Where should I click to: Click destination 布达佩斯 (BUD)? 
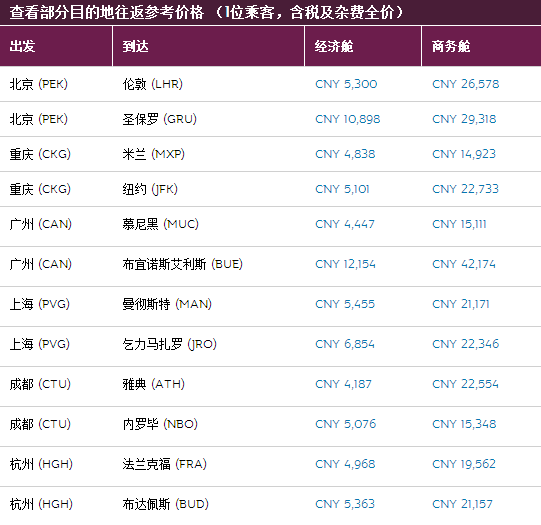click(x=166, y=504)
